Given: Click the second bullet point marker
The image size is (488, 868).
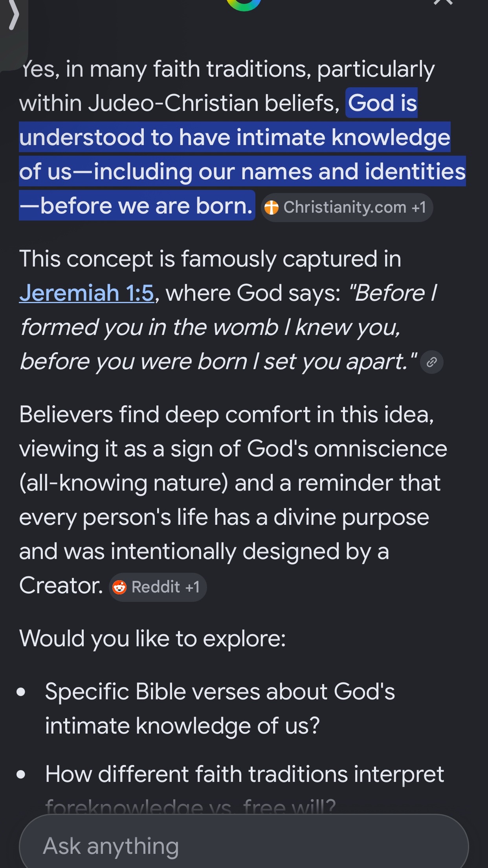Looking at the screenshot, I should (21, 774).
